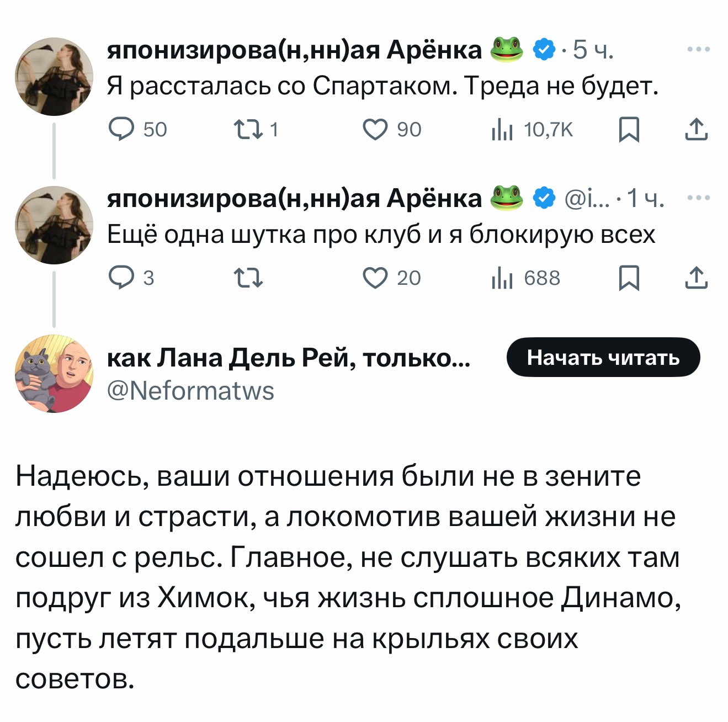The width and height of the screenshot is (728, 722).
Task: Open more options on the first tweet
Action: [699, 50]
